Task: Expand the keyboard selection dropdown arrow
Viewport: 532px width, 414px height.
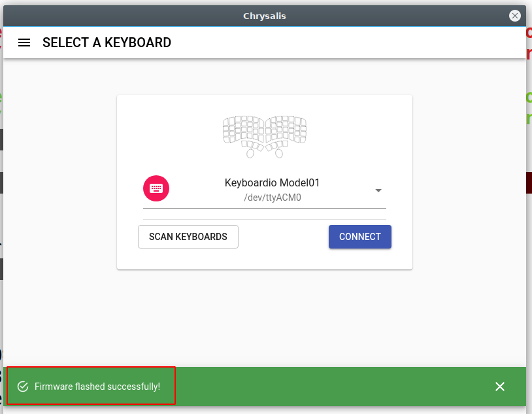Action: pyautogui.click(x=378, y=190)
